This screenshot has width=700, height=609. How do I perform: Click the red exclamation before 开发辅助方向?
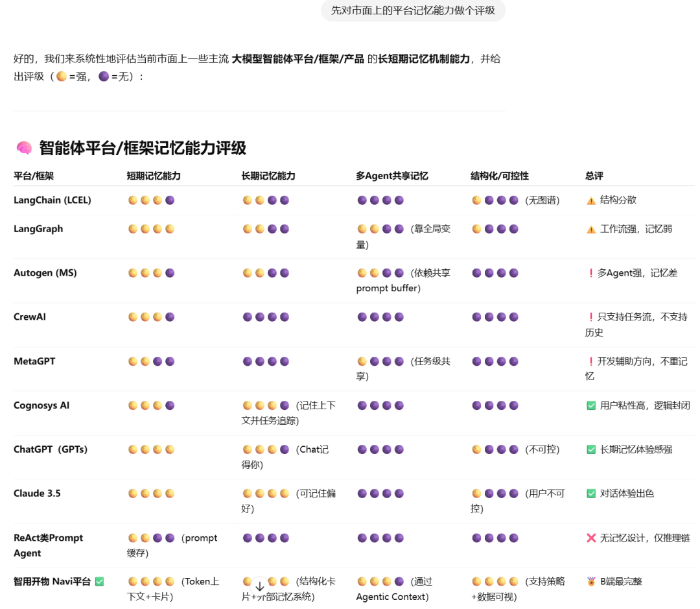pyautogui.click(x=590, y=361)
